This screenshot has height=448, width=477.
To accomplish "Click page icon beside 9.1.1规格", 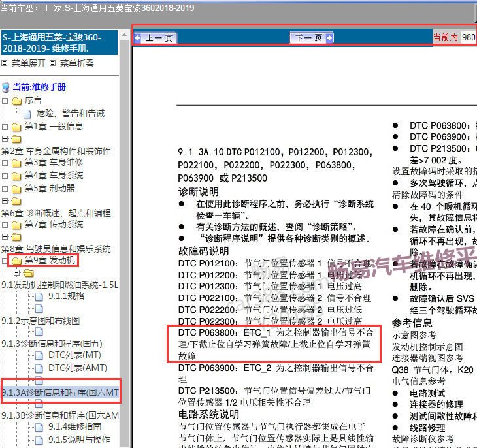I will (39, 296).
